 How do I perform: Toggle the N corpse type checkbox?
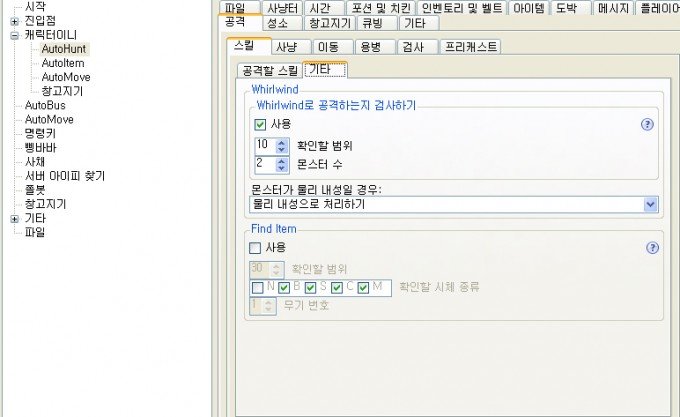(258, 288)
